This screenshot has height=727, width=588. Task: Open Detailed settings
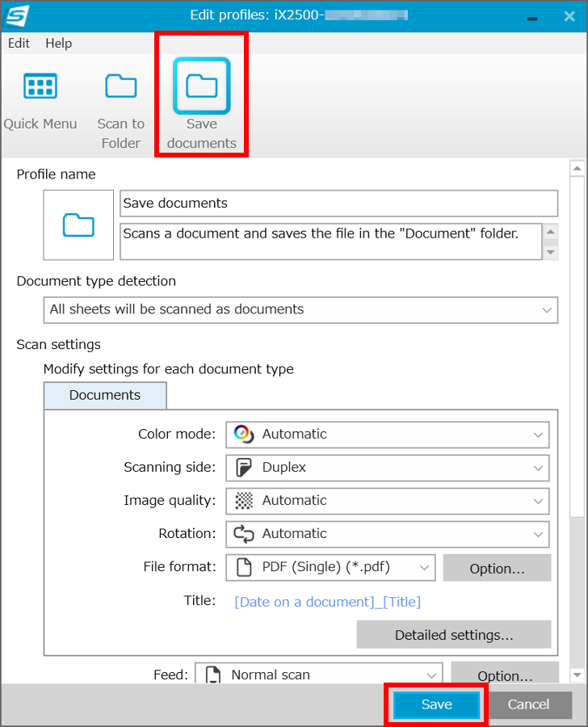pos(454,634)
